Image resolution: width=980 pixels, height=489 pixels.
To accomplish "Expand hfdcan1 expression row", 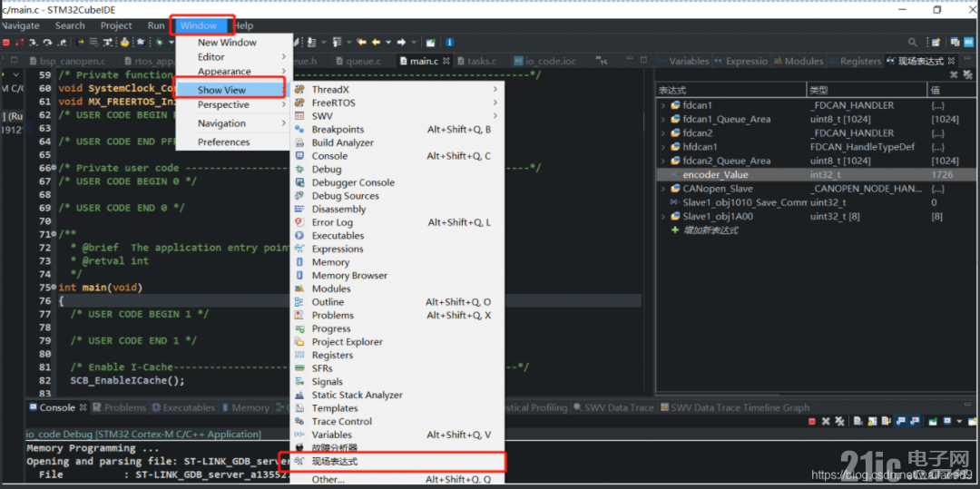I will point(662,147).
